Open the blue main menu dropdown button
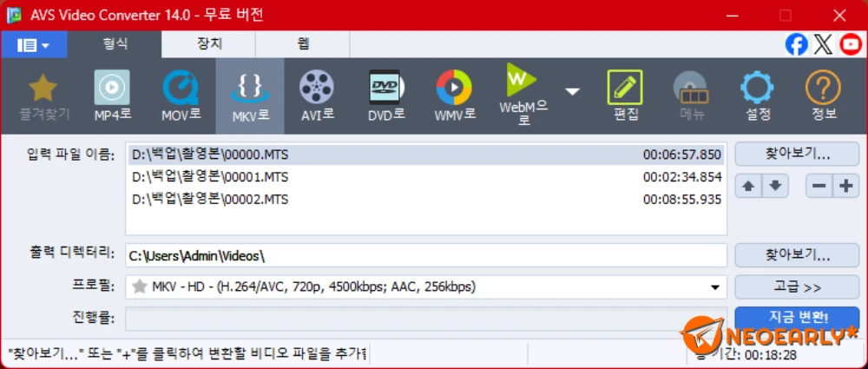Image resolution: width=868 pixels, height=369 pixels. click(x=34, y=45)
